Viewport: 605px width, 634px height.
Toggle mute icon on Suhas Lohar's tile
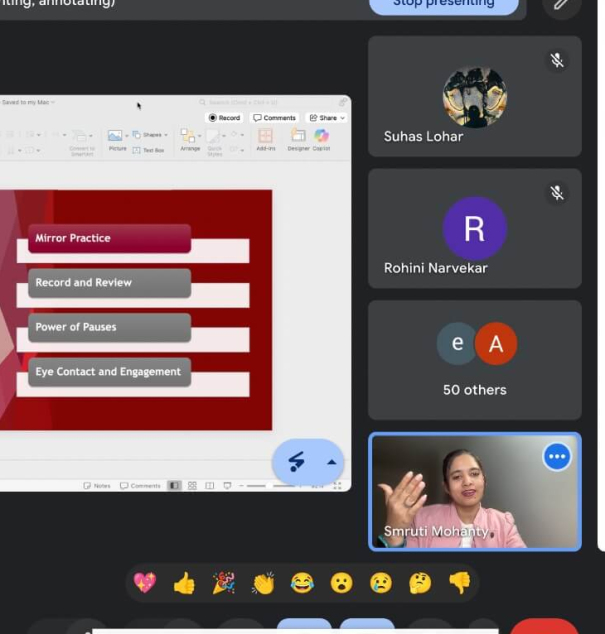[x=557, y=61]
